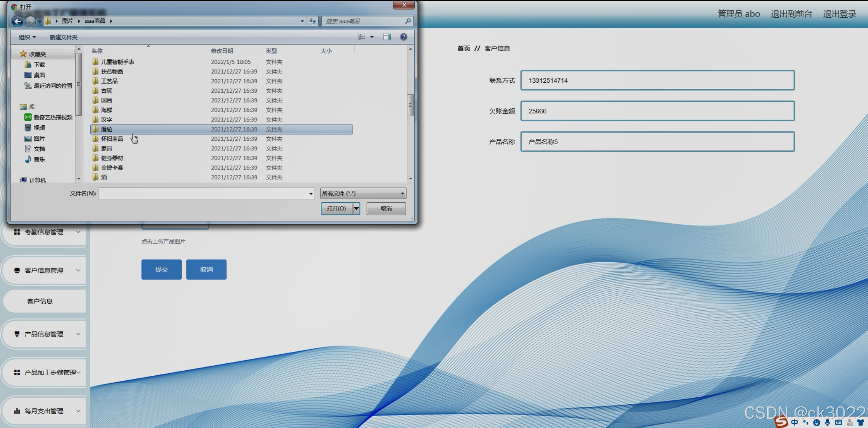This screenshot has width=868, height=428.
Task: Click 新建文件夹 in dialog toolbar
Action: tap(63, 37)
